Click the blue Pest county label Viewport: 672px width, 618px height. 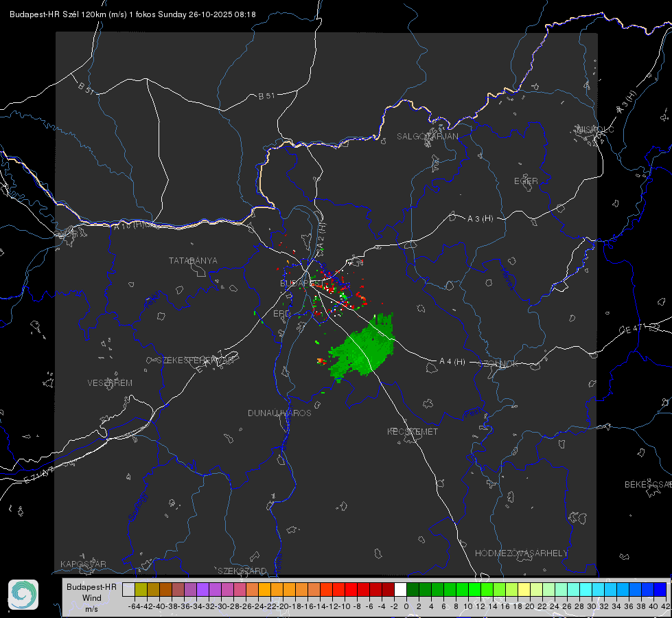[x=472, y=414]
